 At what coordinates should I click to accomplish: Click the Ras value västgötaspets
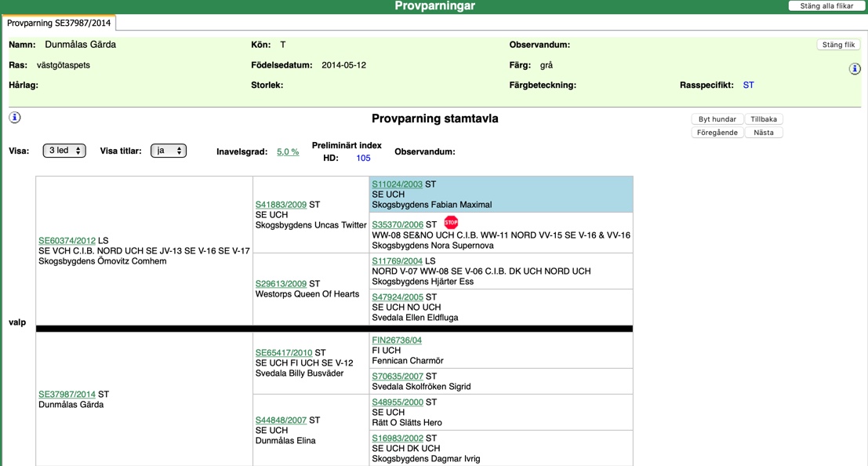pyautogui.click(x=63, y=65)
